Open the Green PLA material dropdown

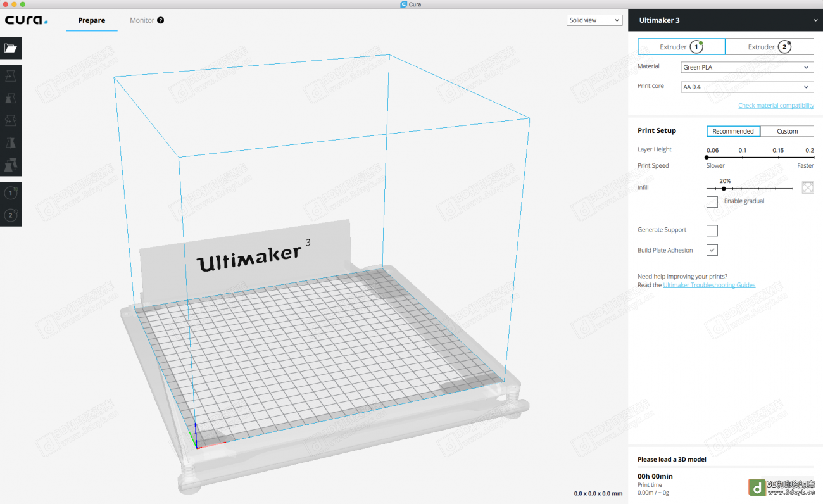pos(747,67)
